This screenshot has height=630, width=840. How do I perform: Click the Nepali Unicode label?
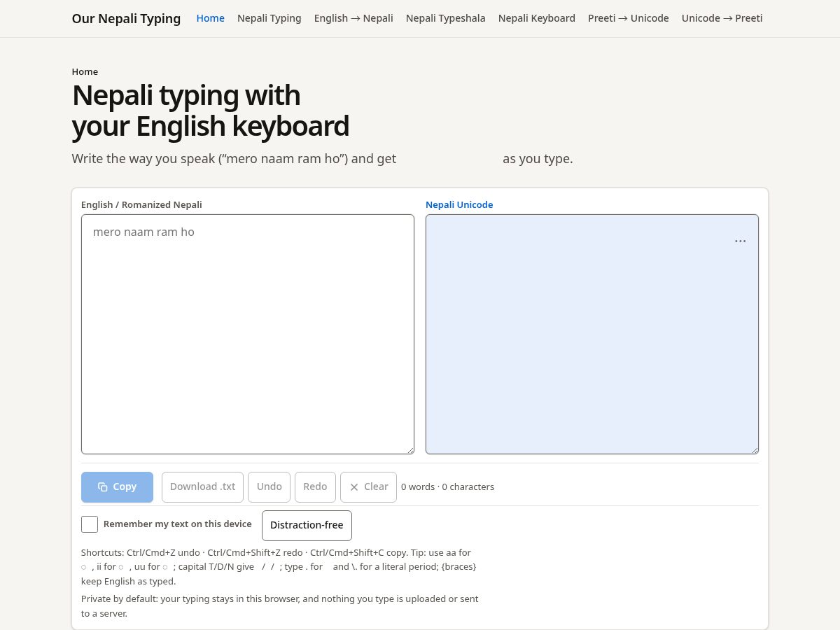pyautogui.click(x=459, y=205)
